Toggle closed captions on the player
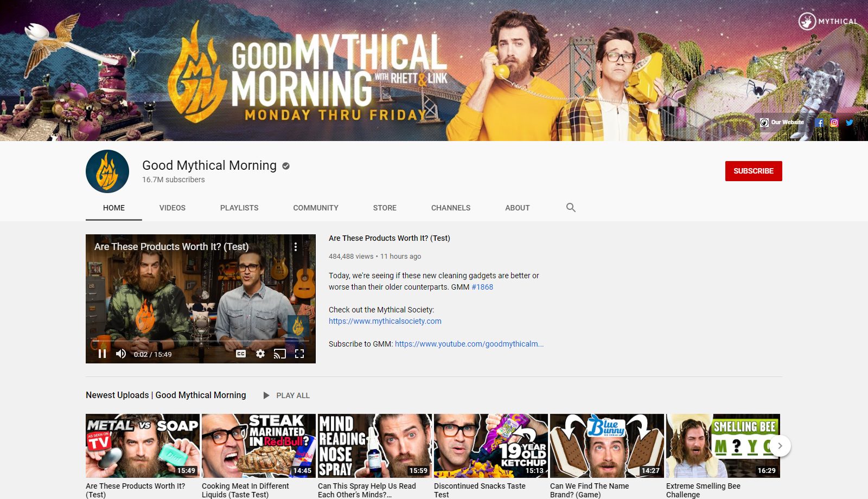Viewport: 868px width, 499px height. [x=241, y=354]
